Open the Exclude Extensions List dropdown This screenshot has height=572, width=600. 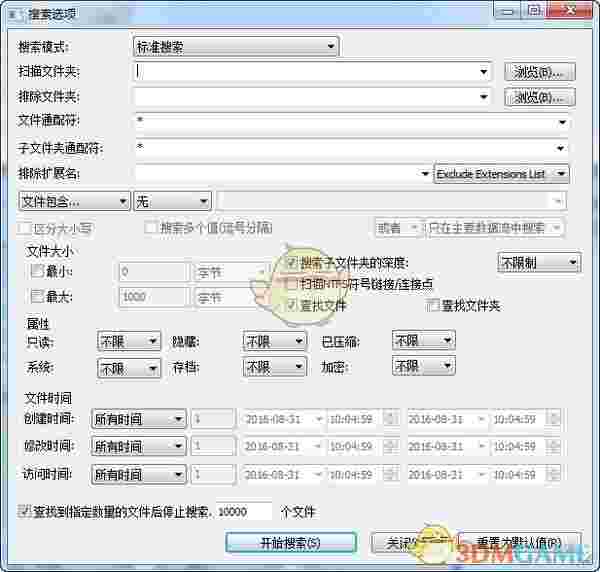tap(501, 174)
